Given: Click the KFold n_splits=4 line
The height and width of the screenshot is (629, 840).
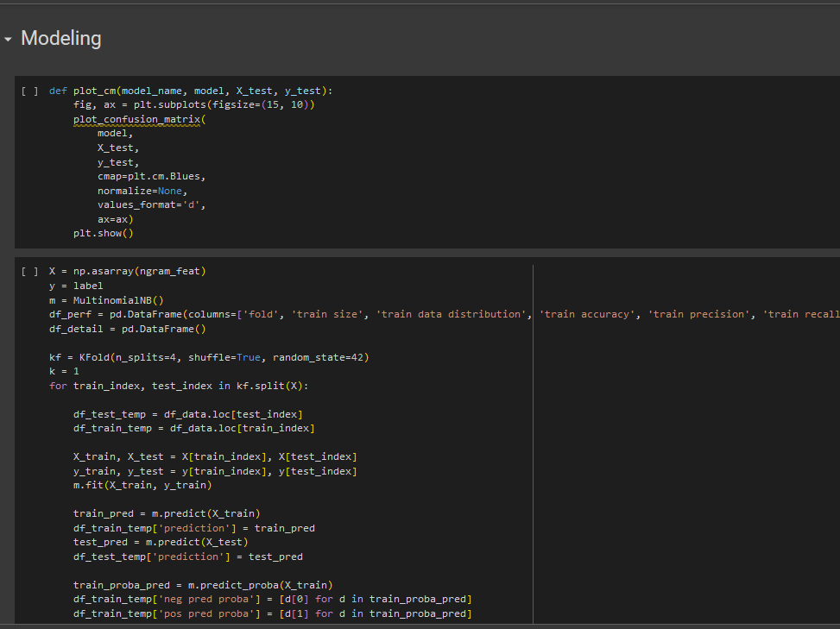Looking at the screenshot, I should pos(209,357).
